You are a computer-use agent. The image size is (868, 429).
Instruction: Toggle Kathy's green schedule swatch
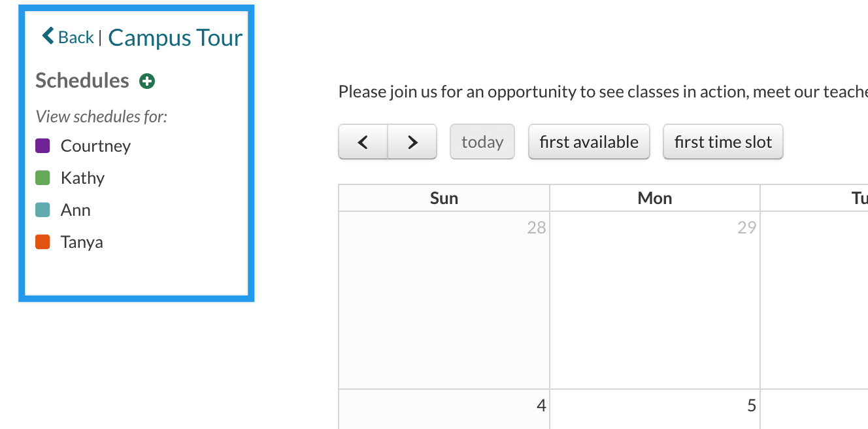(42, 178)
